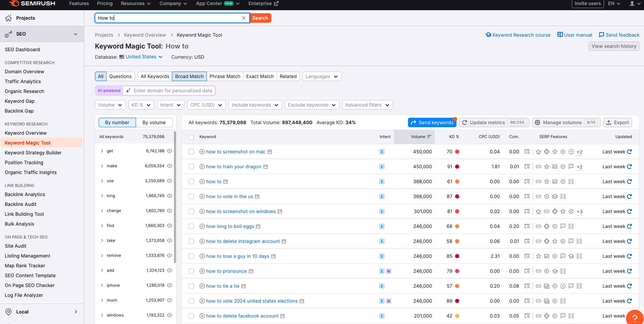The width and height of the screenshot is (644, 324).
Task: Click the Export button
Action: 617,122
